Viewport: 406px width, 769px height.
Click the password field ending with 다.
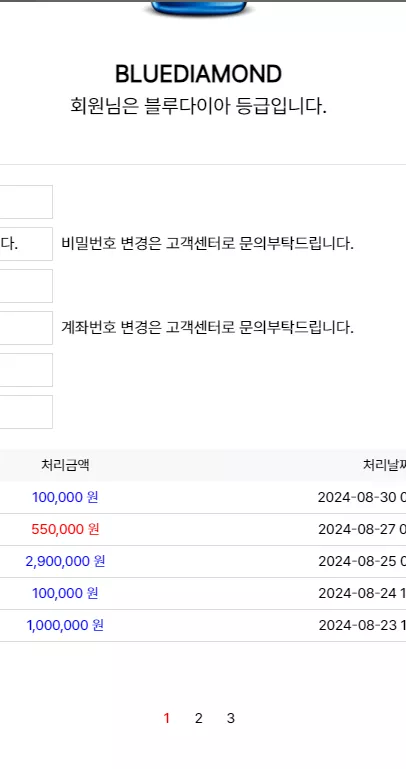(26, 244)
